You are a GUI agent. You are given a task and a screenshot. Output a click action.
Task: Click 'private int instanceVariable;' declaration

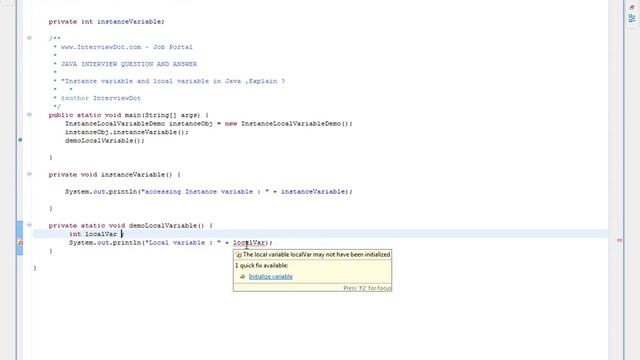tap(107, 22)
